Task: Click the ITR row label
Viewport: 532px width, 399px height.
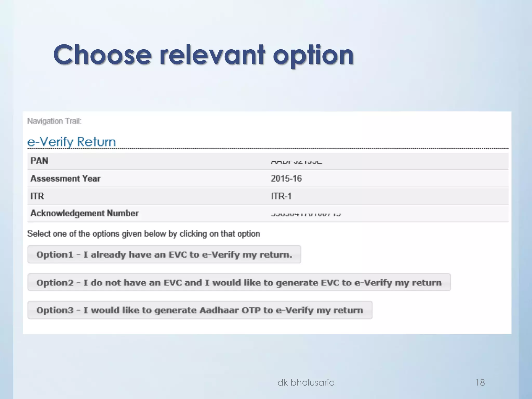Action: [37, 196]
